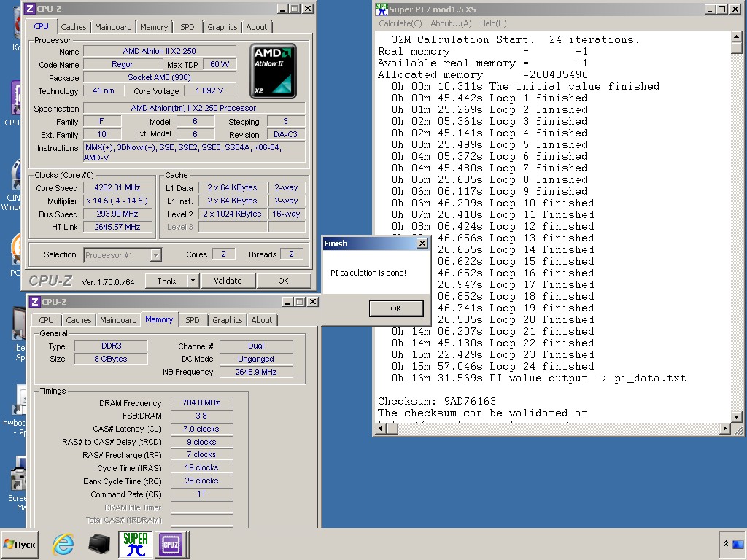Open Internet Explorer from taskbar

63,544
